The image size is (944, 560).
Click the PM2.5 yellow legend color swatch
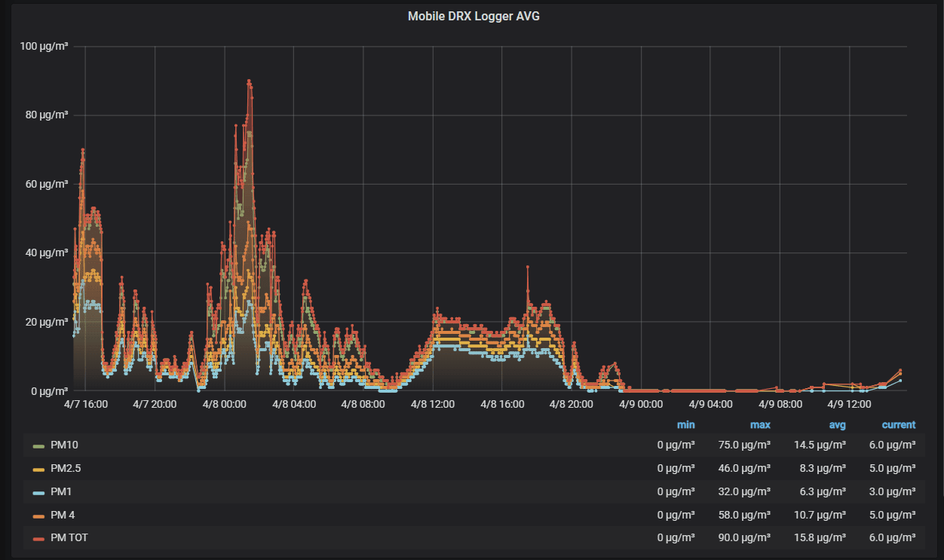(x=39, y=469)
